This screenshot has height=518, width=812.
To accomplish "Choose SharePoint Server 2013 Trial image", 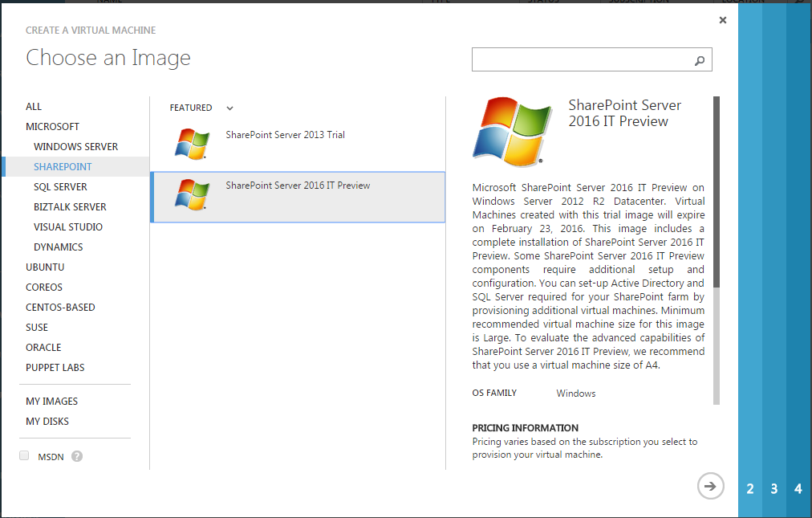I will click(298, 147).
